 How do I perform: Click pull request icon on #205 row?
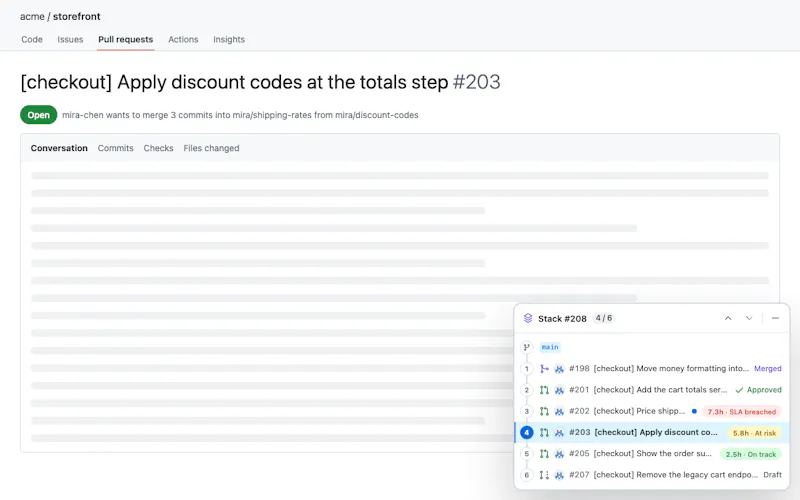[x=544, y=454]
